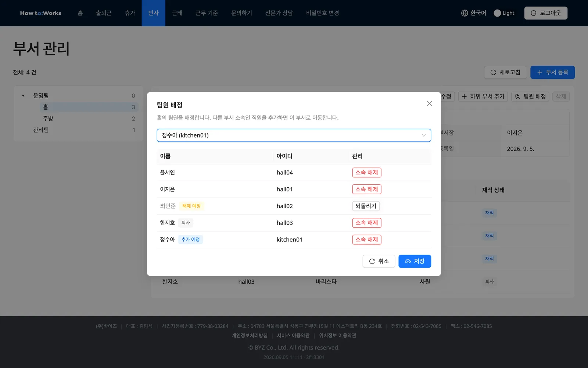Open the 정수아 (kitchen01) member dropdown
The height and width of the screenshot is (368, 588).
click(x=294, y=135)
